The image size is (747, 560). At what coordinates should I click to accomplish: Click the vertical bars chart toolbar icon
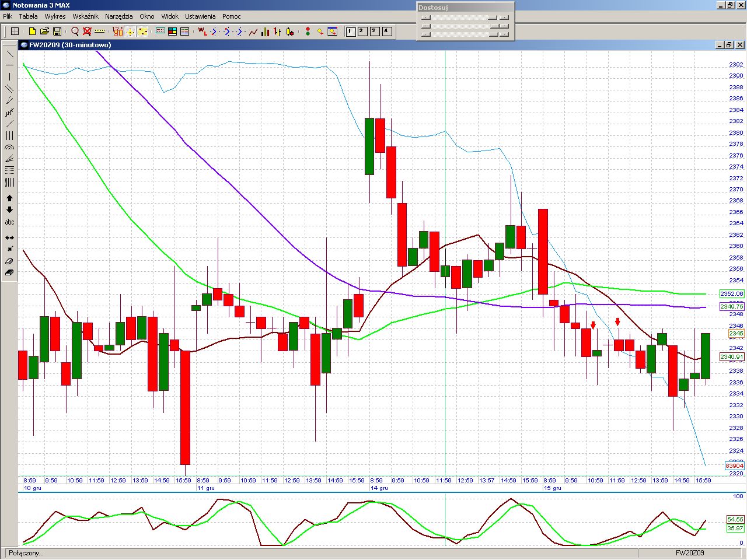coord(266,32)
